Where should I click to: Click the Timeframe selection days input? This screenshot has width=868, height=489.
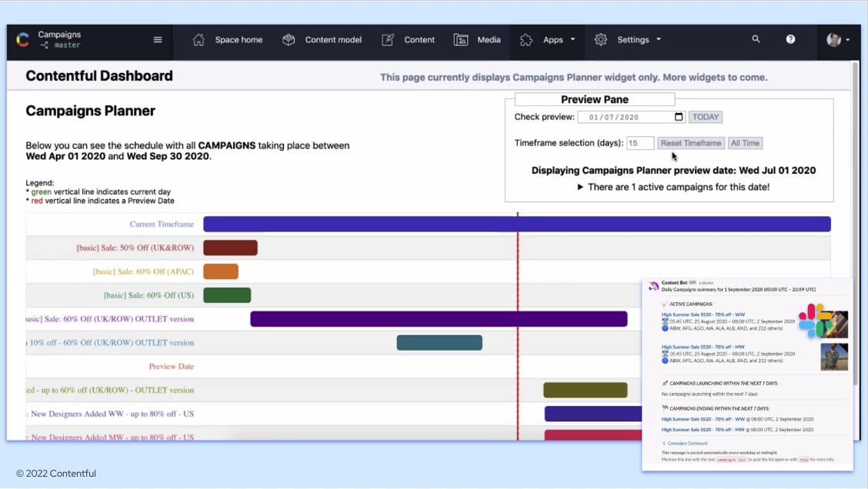(x=640, y=143)
